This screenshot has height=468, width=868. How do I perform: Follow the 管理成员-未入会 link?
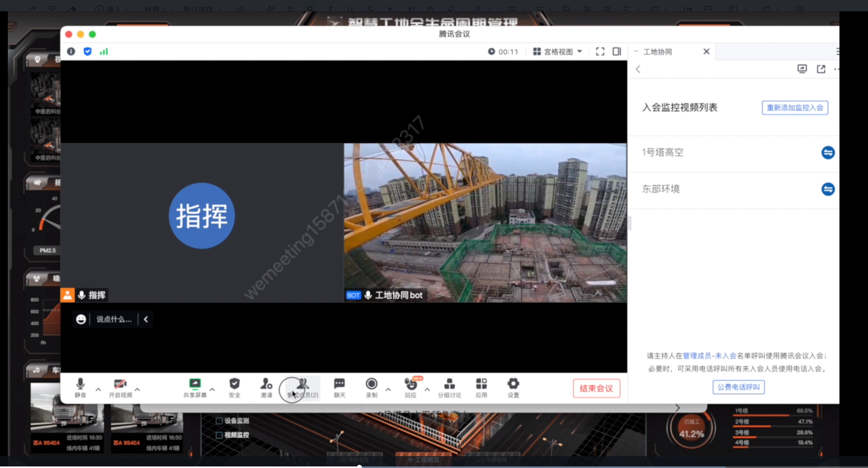click(x=709, y=356)
